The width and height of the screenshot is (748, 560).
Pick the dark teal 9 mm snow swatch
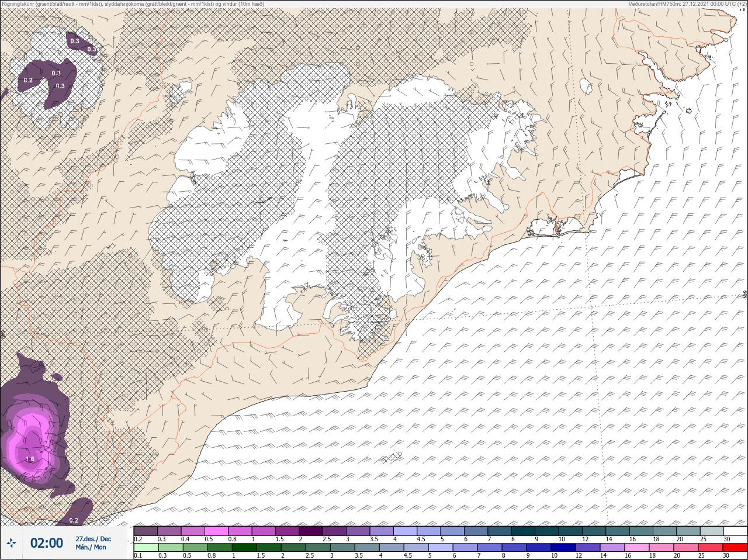[547, 531]
